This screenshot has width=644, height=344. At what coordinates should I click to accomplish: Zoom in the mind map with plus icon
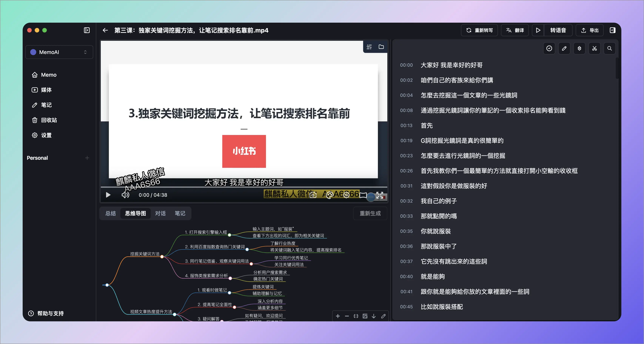[338, 316]
